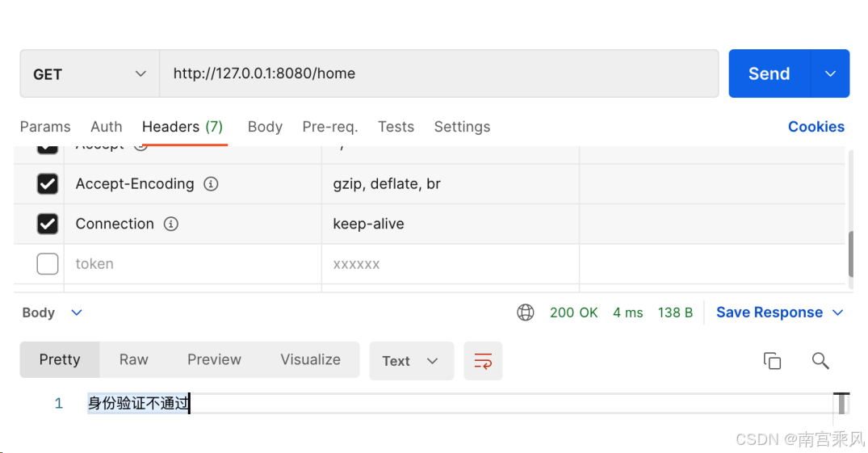Disable the Connection header checkbox
The image size is (868, 453).
click(48, 224)
